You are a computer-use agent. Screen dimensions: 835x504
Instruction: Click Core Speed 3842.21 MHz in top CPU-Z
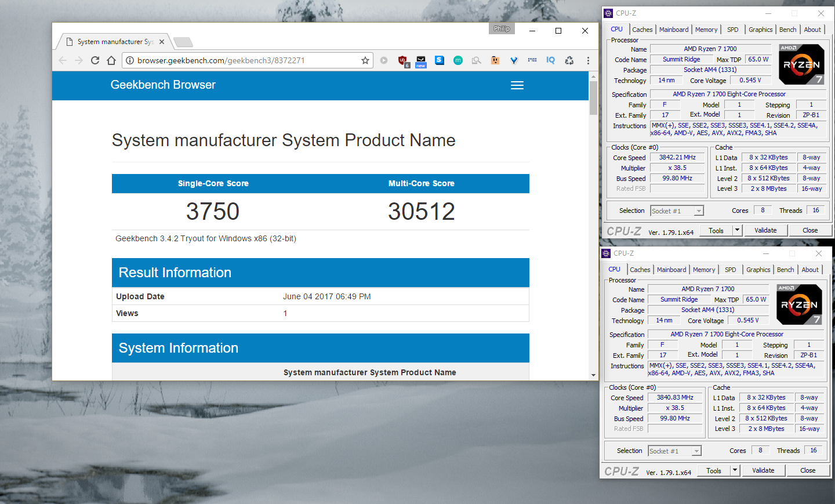pyautogui.click(x=677, y=157)
